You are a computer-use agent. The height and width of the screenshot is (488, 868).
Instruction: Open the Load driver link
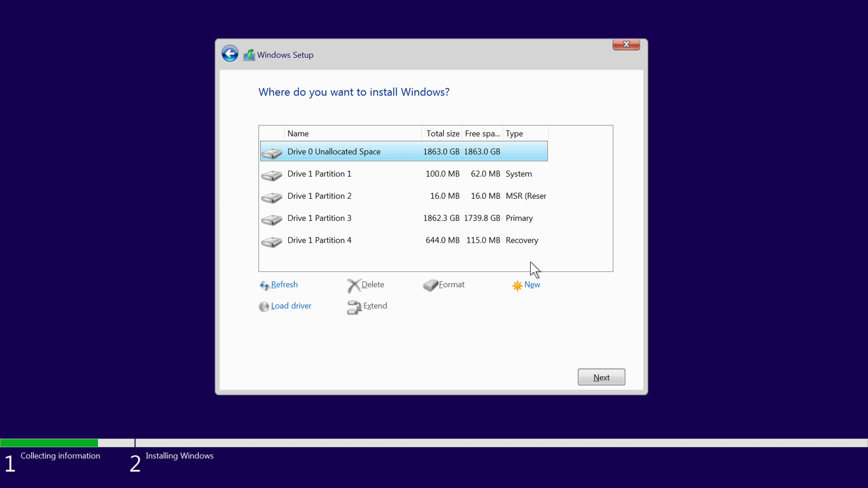(x=291, y=306)
